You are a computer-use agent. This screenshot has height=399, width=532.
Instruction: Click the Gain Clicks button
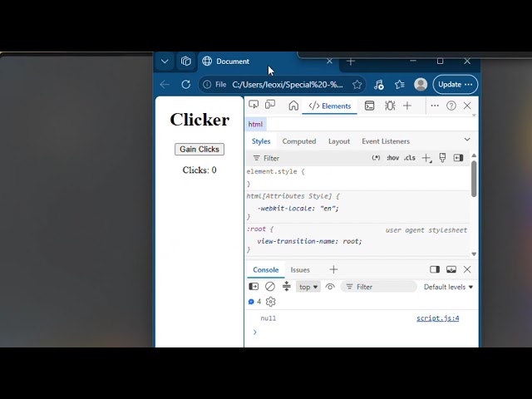[199, 150]
